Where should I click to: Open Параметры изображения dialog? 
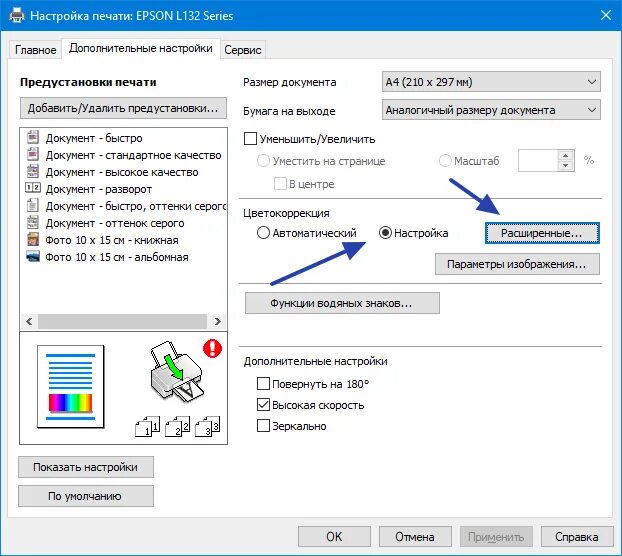(517, 264)
